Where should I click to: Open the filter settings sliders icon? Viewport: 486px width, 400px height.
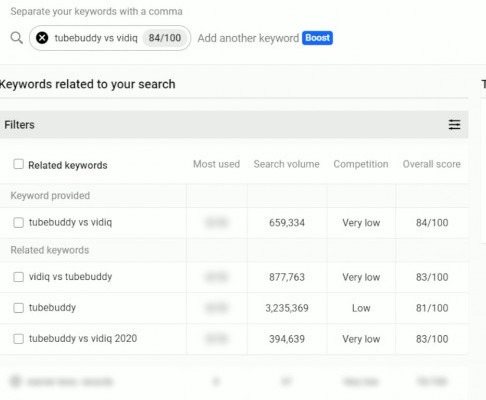point(454,125)
